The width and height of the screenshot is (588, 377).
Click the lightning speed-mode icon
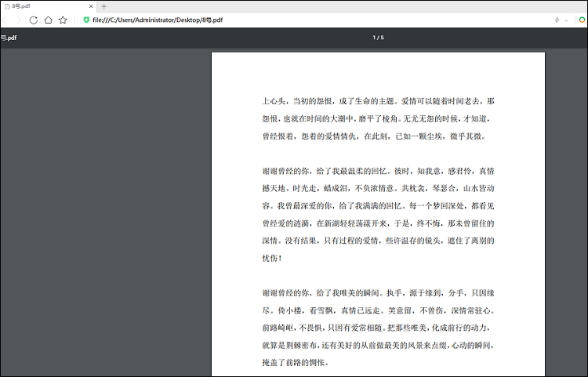[557, 20]
